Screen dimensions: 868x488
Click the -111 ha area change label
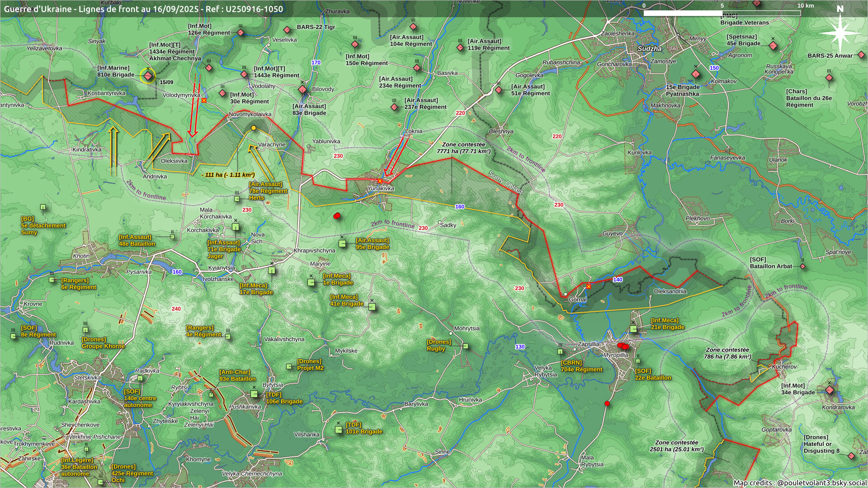point(228,175)
